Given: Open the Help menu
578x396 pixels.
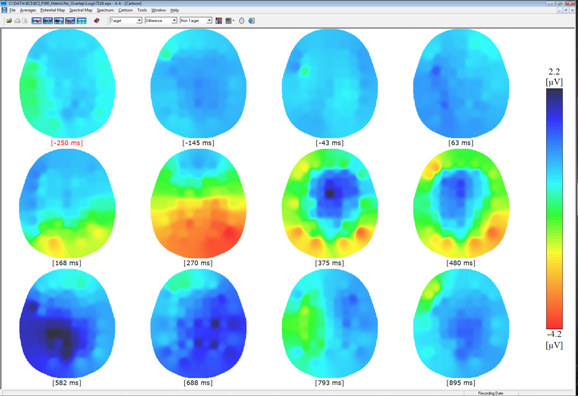Looking at the screenshot, I should pos(175,10).
